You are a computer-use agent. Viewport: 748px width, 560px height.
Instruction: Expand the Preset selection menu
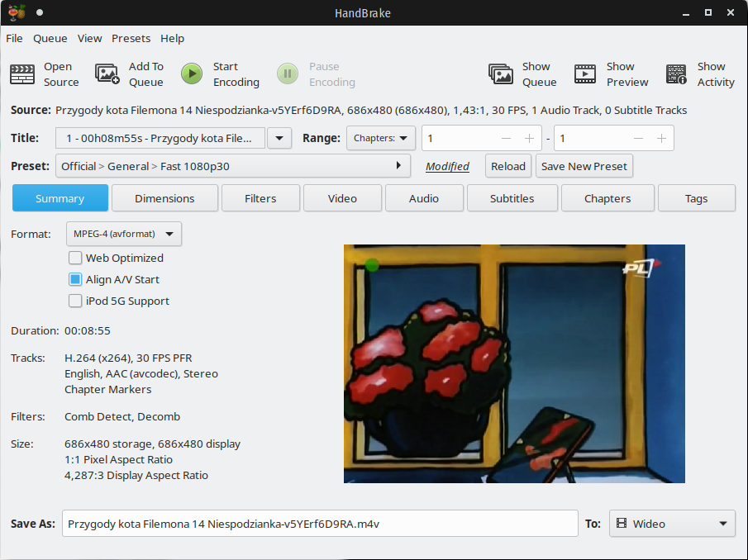click(233, 166)
